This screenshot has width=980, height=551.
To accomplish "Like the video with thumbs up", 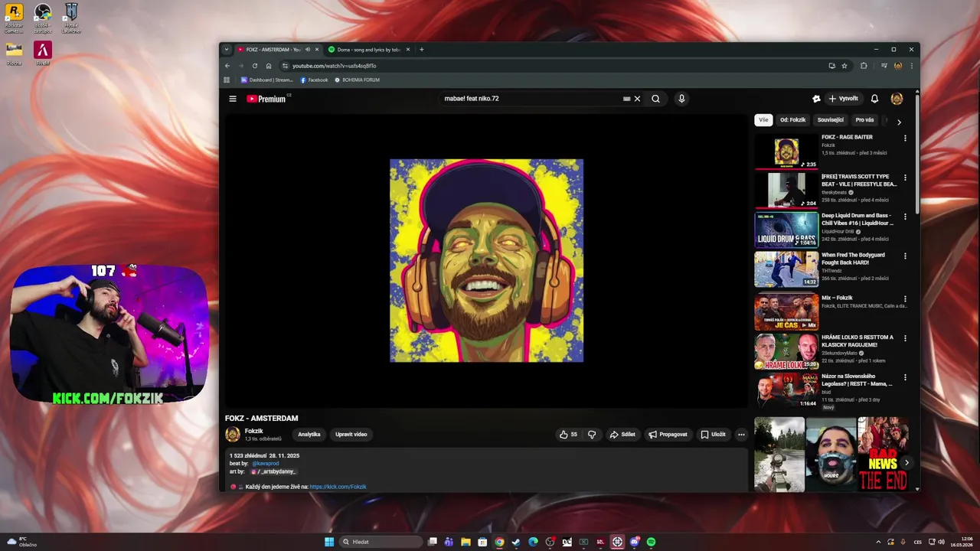I will (568, 435).
